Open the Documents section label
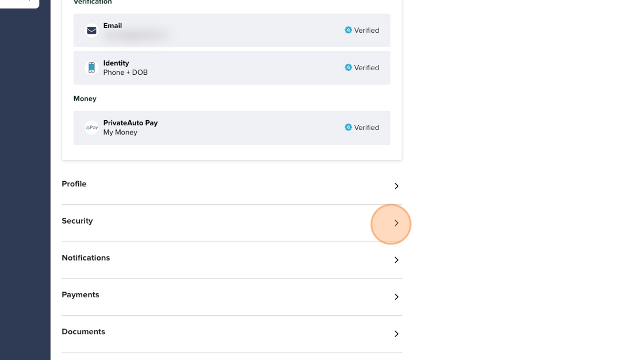 coord(83,332)
